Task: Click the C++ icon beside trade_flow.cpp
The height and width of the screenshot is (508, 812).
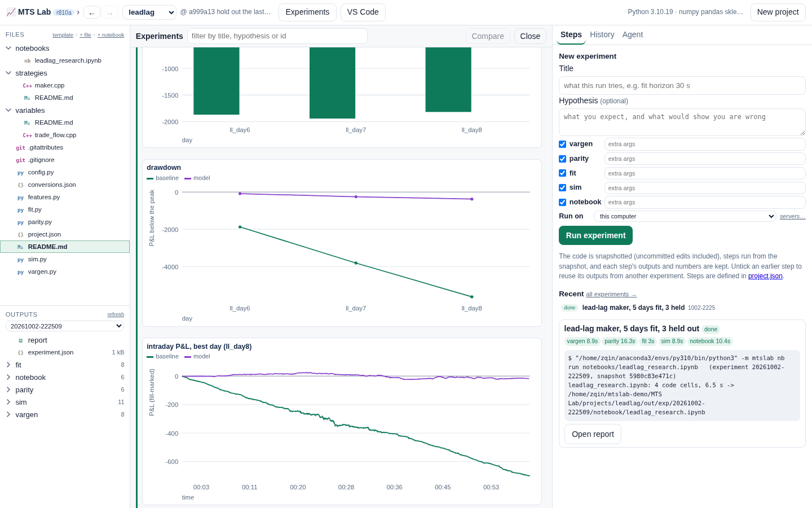Action: click(27, 135)
